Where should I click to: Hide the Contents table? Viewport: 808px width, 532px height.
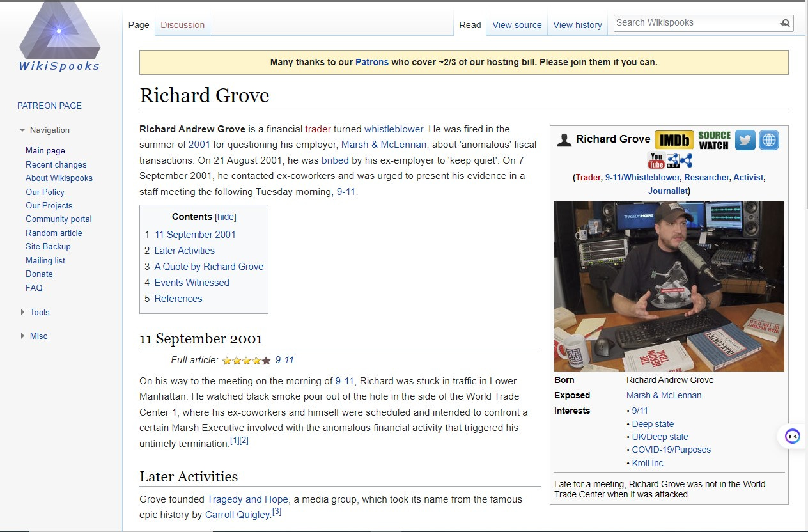coord(226,217)
